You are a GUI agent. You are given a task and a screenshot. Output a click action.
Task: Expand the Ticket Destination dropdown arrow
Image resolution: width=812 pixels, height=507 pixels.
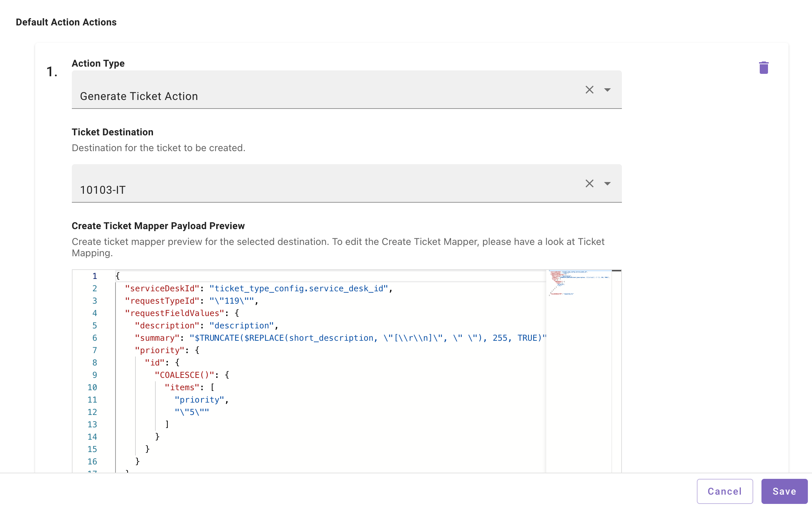click(607, 183)
